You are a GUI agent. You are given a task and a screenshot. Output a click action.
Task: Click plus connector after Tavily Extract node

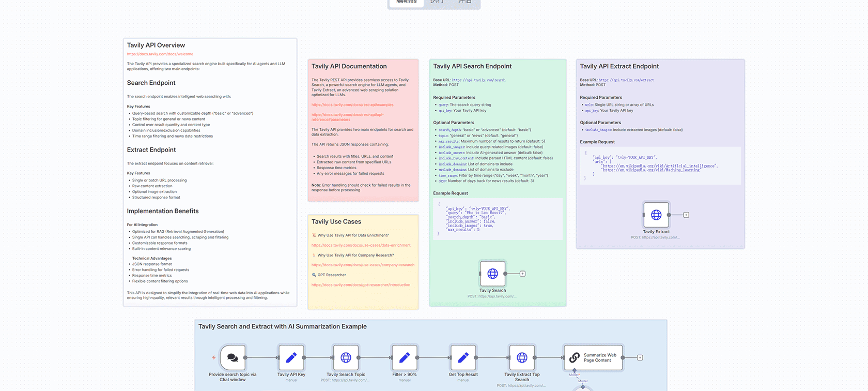[686, 215]
